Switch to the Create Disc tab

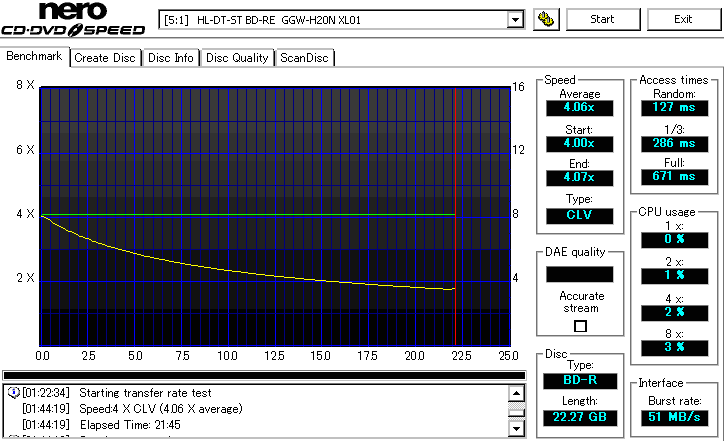tap(105, 58)
